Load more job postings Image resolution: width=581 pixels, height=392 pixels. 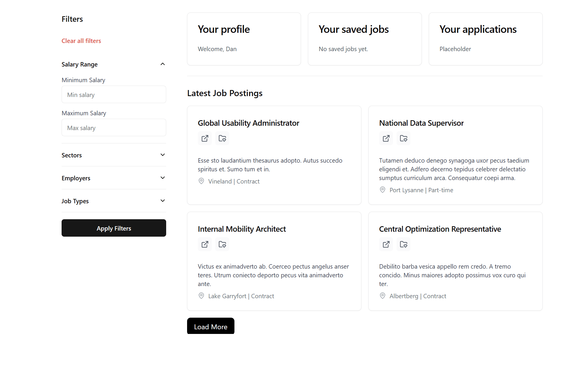tap(211, 326)
